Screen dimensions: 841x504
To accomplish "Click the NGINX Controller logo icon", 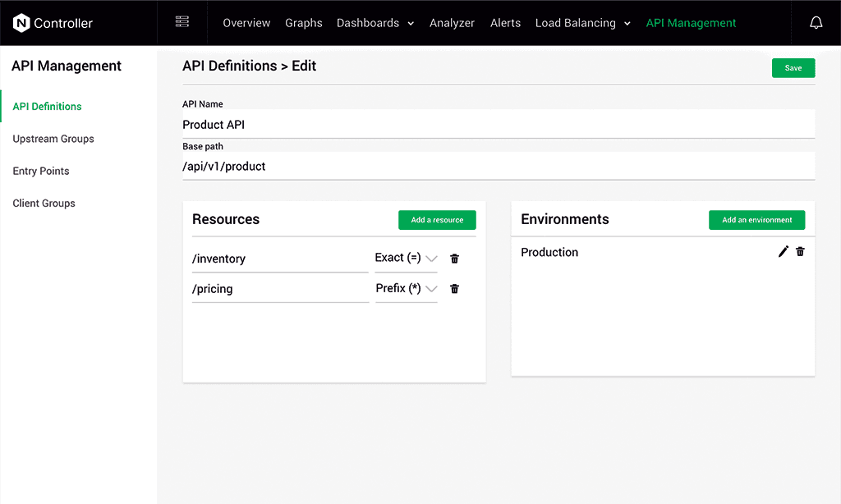I will [21, 23].
